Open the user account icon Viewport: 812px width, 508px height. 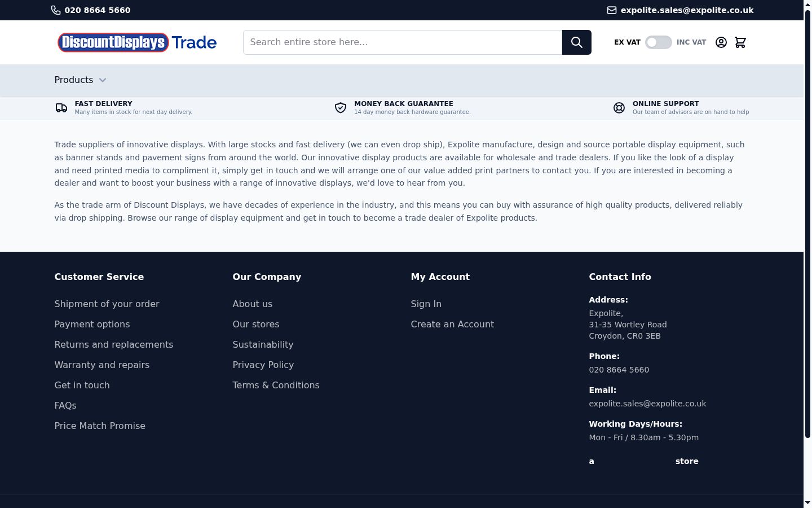[x=721, y=42]
